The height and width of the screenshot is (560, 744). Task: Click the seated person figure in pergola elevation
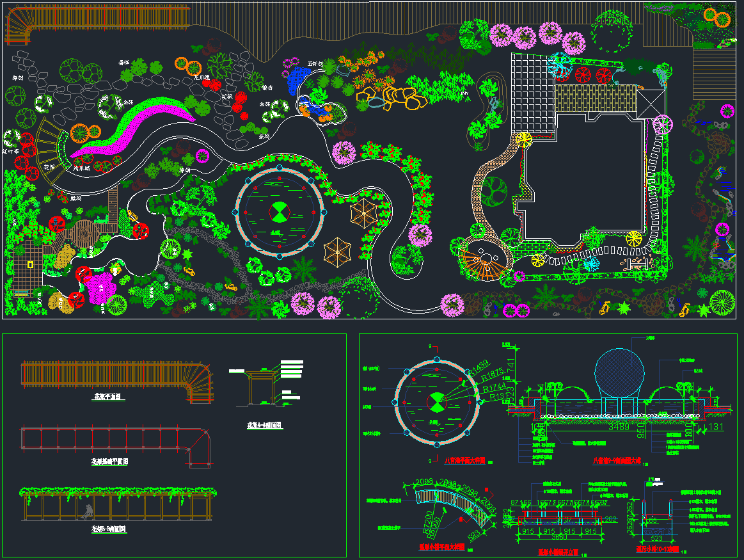click(86, 512)
